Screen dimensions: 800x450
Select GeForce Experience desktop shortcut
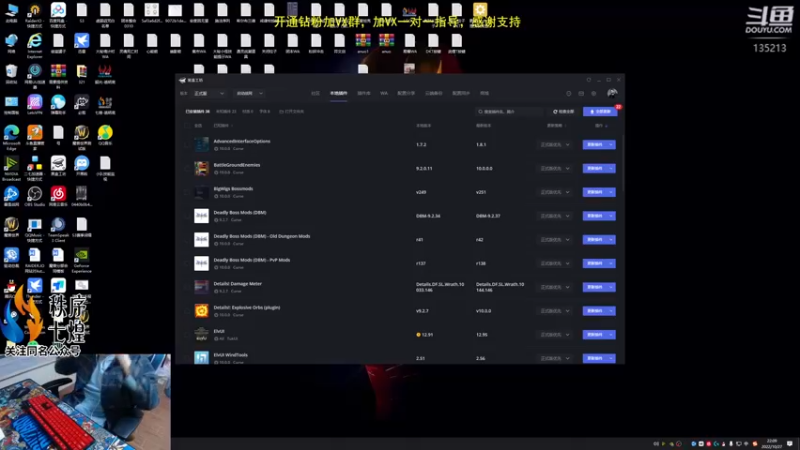(x=81, y=260)
